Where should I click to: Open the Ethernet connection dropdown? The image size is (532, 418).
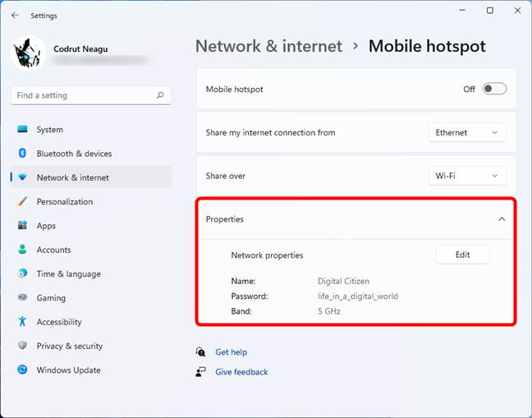point(467,133)
